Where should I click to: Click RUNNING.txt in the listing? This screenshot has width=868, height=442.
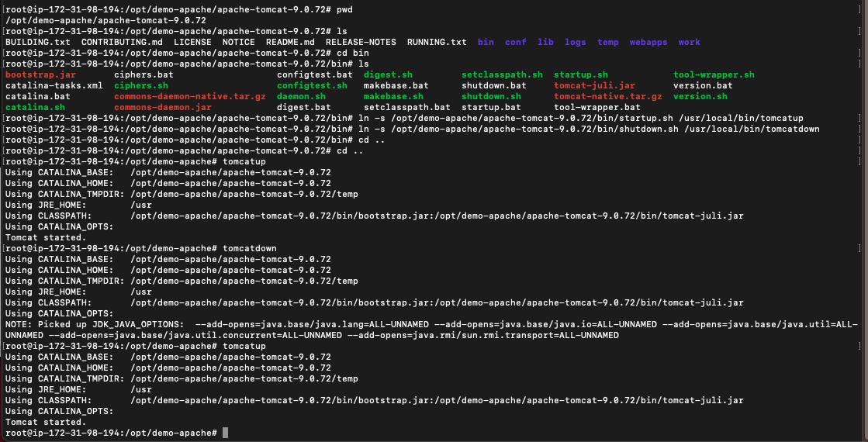pyautogui.click(x=437, y=42)
